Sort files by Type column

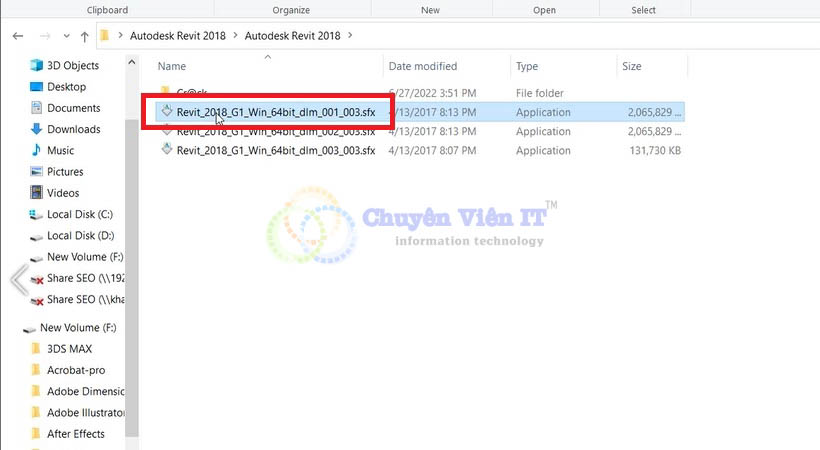pyautogui.click(x=527, y=66)
